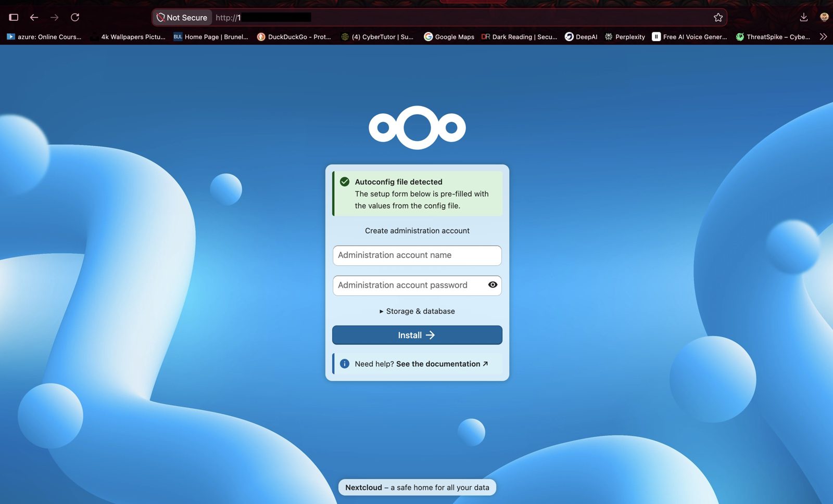The width and height of the screenshot is (833, 504).
Task: Open the Perplexity bookmark
Action: pyautogui.click(x=625, y=37)
